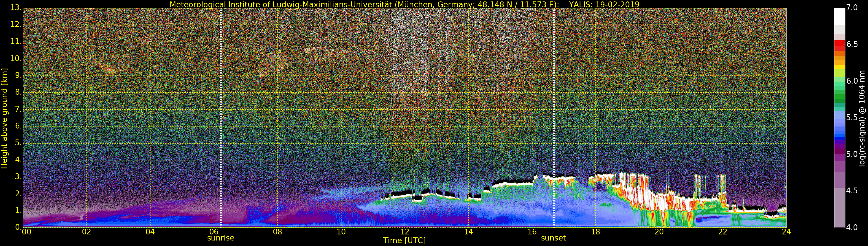Click the height axis tick '10.'
Viewport: 868px width, 246px height.
click(16, 58)
